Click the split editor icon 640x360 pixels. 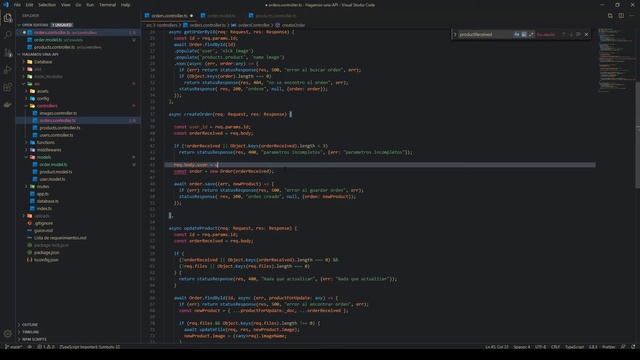(621, 16)
